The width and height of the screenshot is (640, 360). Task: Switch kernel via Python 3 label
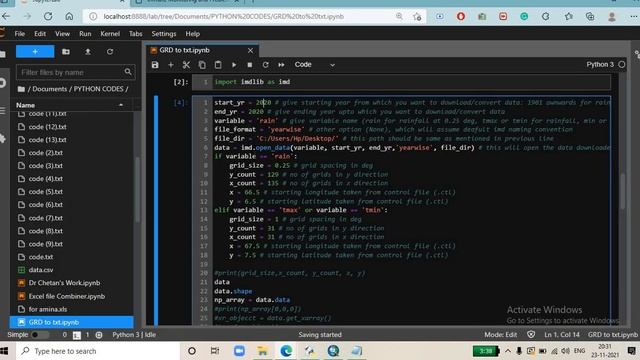(600, 64)
